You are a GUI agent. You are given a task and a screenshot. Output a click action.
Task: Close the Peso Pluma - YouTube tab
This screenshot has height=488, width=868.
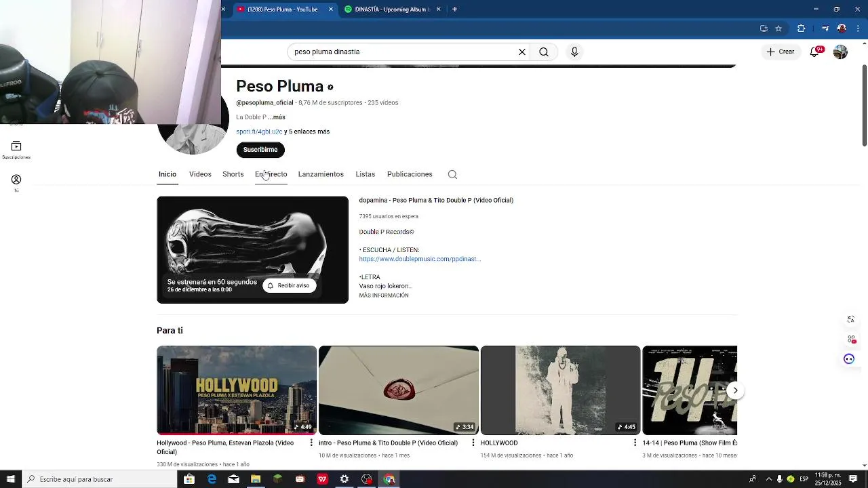(331, 9)
